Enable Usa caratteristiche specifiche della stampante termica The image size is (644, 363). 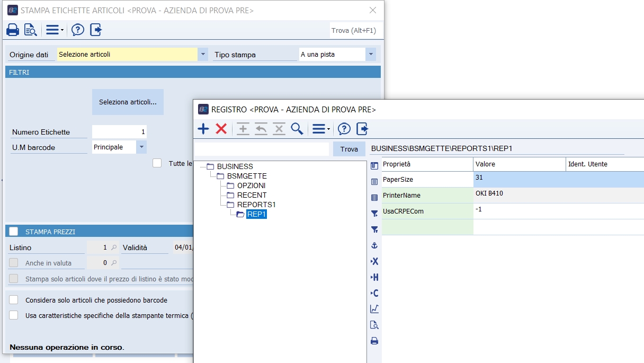coord(14,315)
